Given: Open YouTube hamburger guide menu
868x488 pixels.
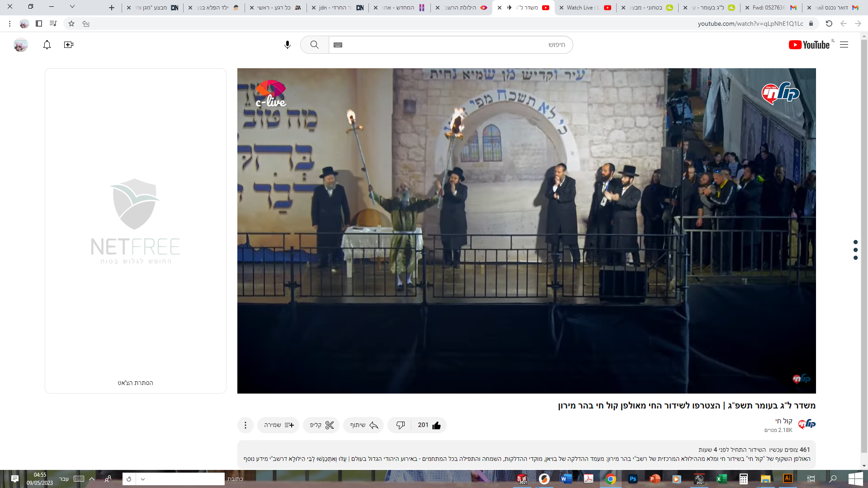Looking at the screenshot, I should (844, 45).
